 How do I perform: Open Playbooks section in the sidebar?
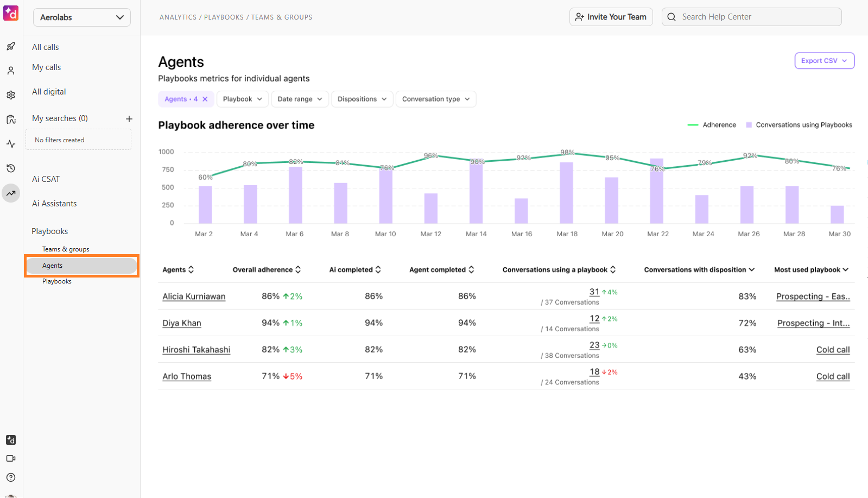50,231
